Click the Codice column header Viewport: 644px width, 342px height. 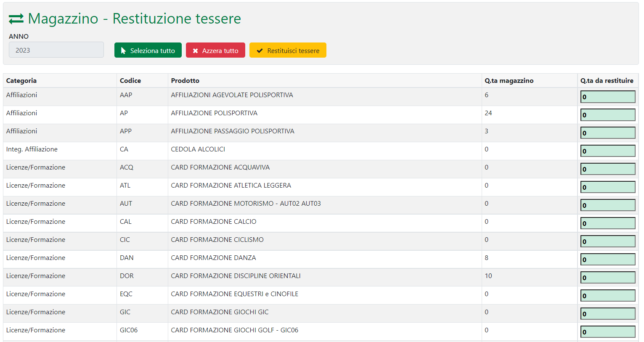point(130,81)
